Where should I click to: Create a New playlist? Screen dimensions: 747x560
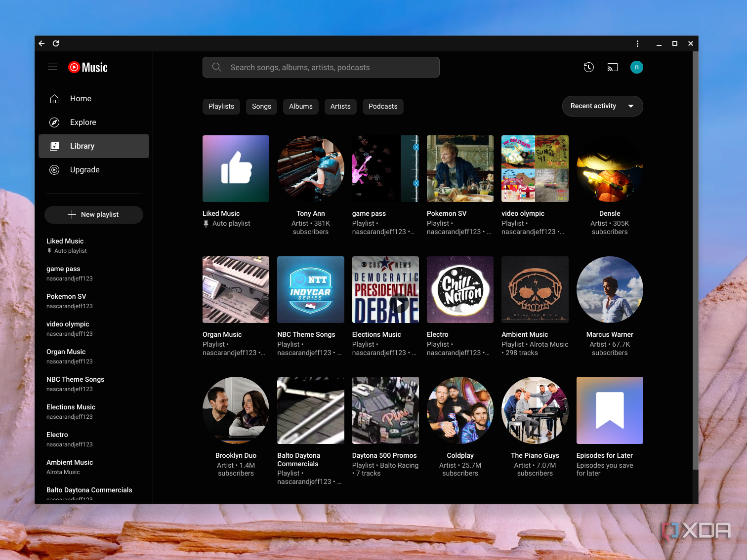94,214
